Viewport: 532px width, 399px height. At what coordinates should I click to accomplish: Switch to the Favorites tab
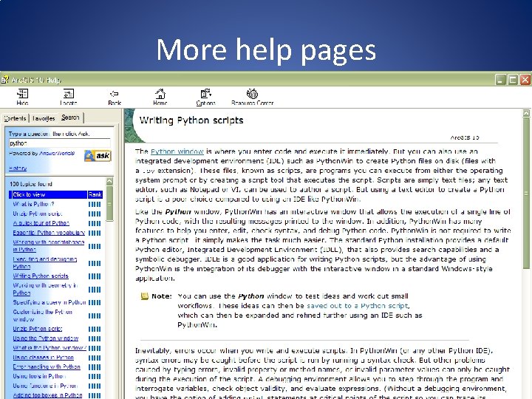coord(44,118)
